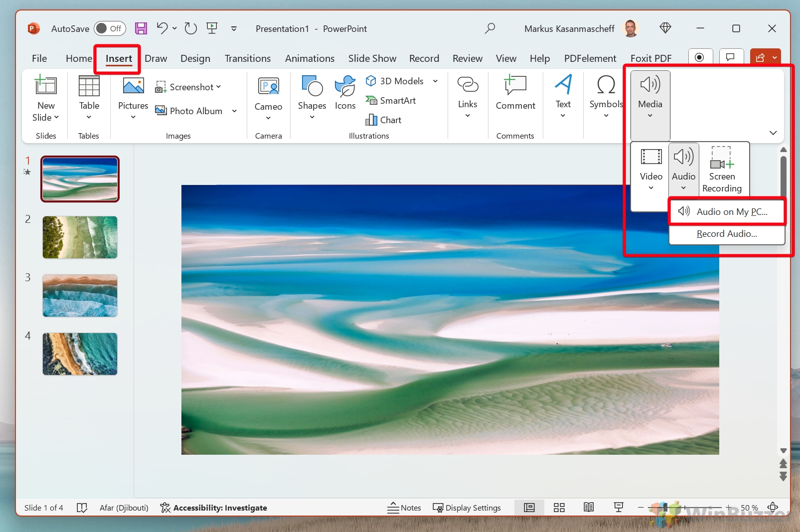Fit slide to current window
Screen dimensions: 800x532
(773, 508)
